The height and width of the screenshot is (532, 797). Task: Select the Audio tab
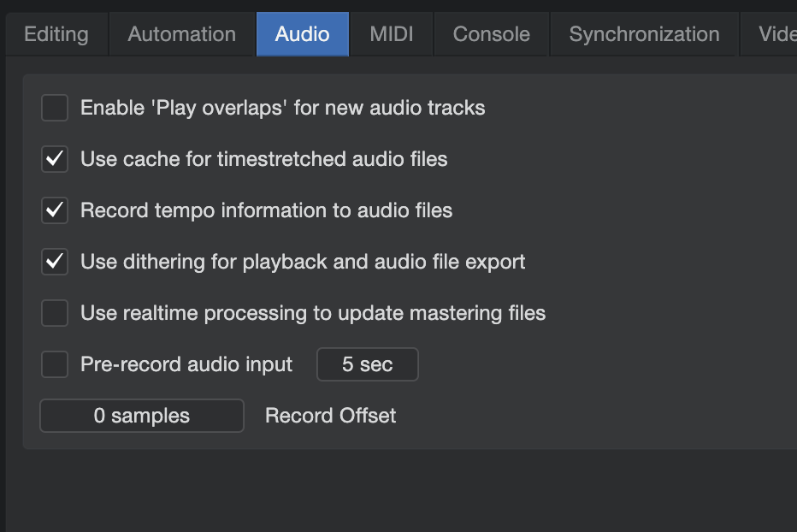(x=302, y=34)
